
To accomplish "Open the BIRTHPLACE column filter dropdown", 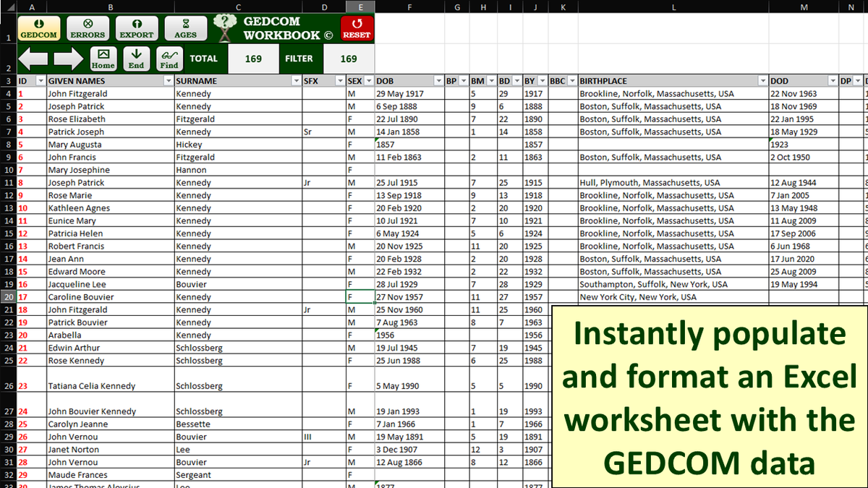I will (x=765, y=80).
